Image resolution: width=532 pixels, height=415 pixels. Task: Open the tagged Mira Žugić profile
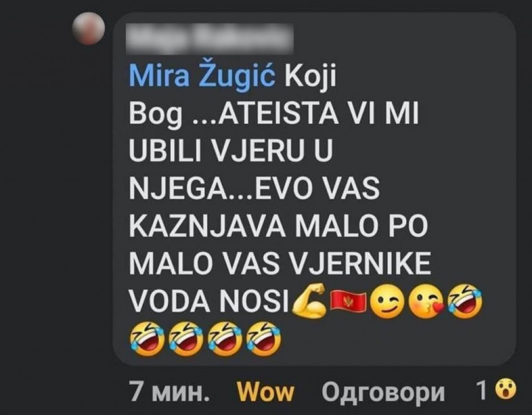point(202,76)
